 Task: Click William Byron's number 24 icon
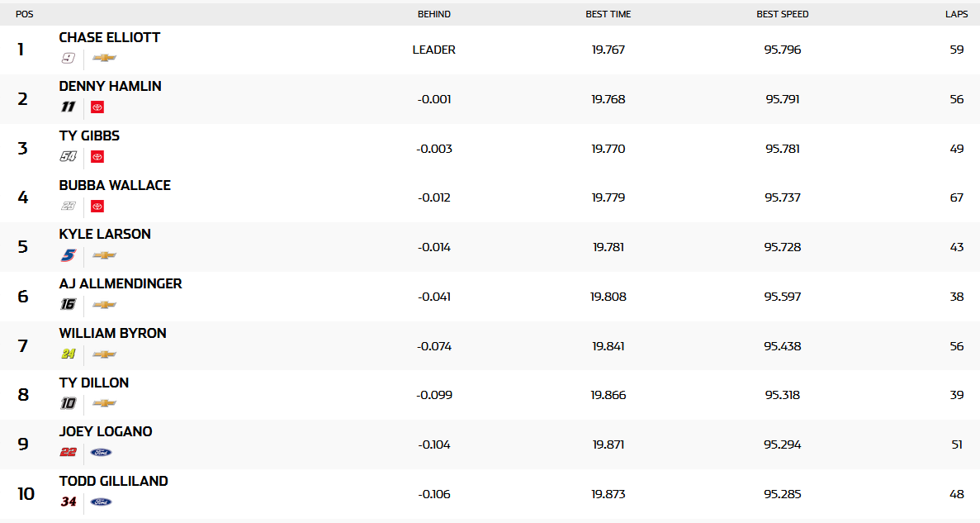pos(68,354)
